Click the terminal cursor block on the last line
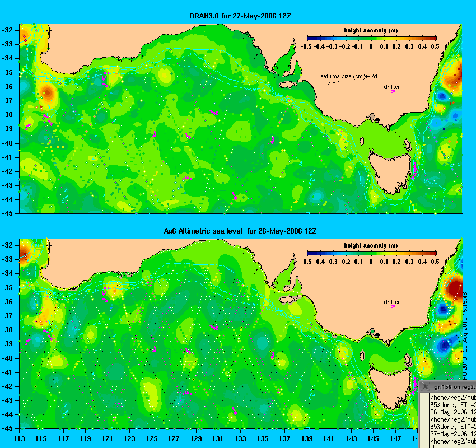 tap(432, 446)
